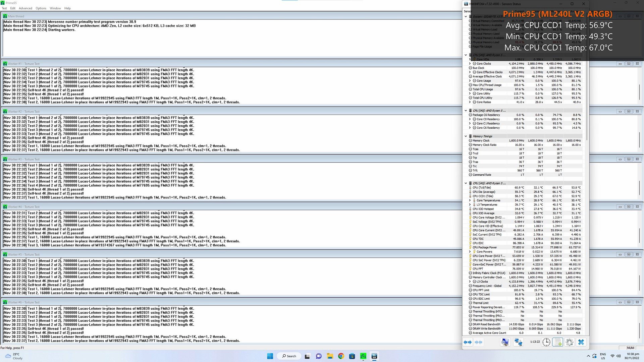
Task: Open Microsoft Store from taskbar
Action: click(x=352, y=356)
